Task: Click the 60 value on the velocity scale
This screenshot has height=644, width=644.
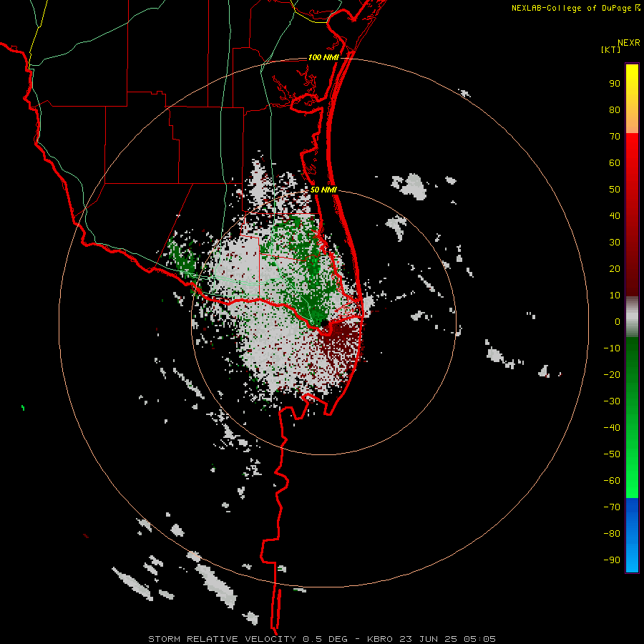Action: pos(615,163)
